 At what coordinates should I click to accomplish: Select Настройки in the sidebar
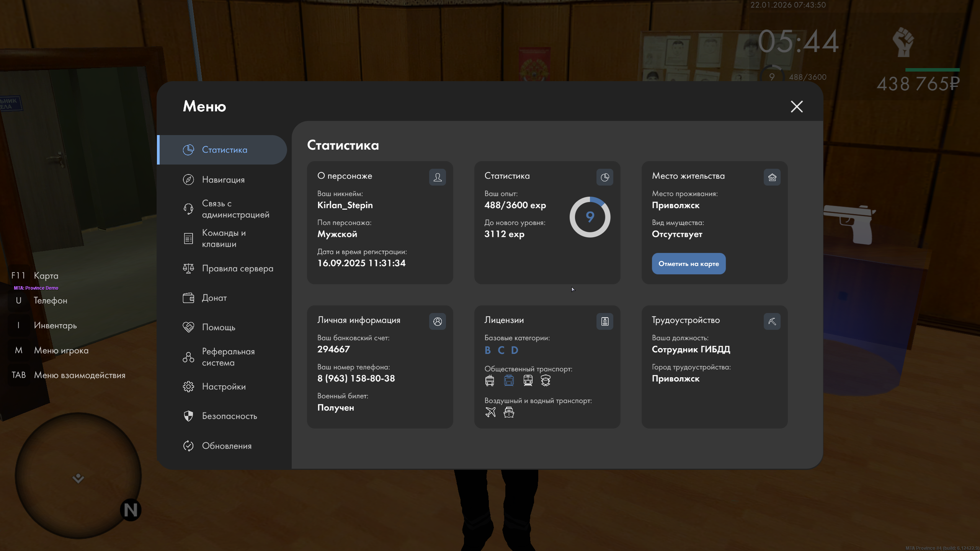pyautogui.click(x=224, y=386)
